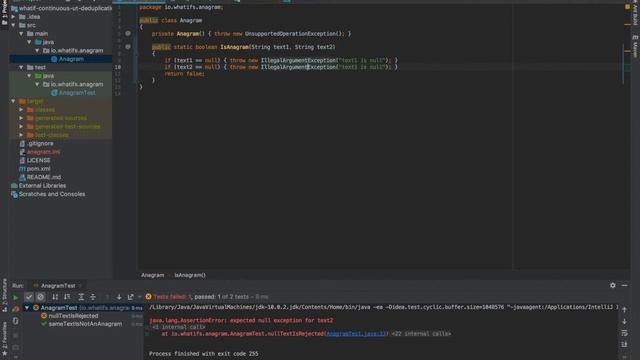The width and height of the screenshot is (640, 360).
Task: Open the Ant Build tool window tab
Action: click(x=635, y=13)
